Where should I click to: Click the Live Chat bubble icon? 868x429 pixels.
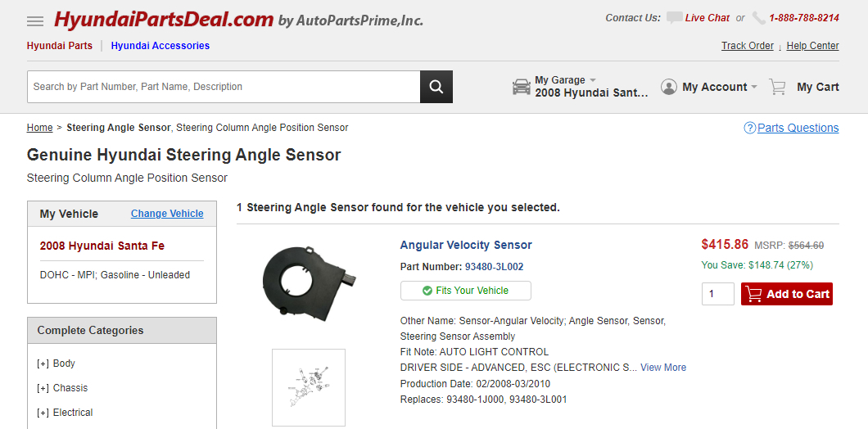click(x=674, y=18)
